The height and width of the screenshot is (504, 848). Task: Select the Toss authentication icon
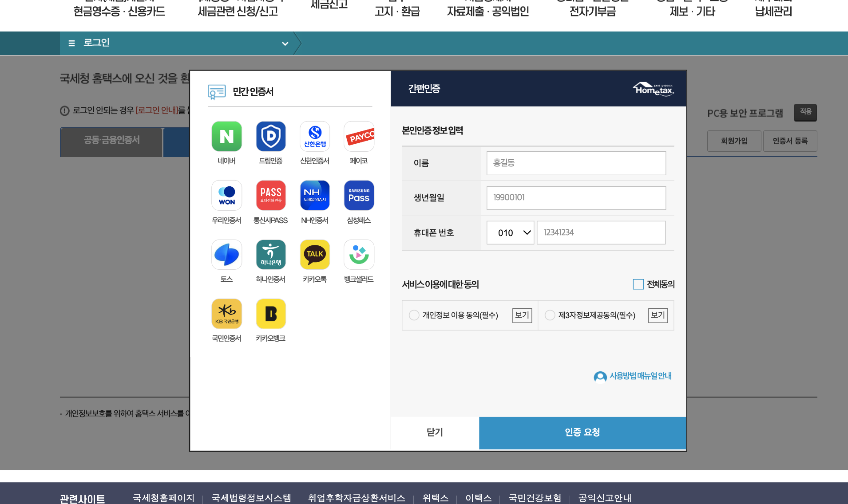point(226,254)
